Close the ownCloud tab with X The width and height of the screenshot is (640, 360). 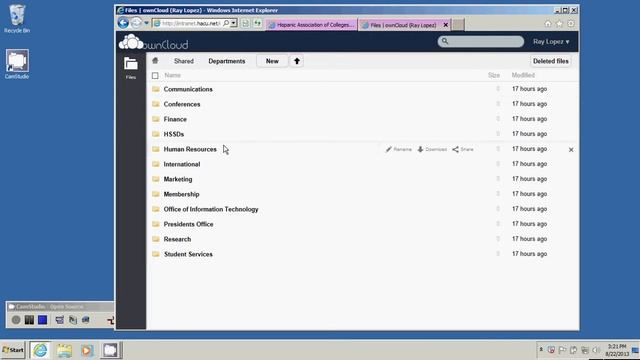point(446,25)
